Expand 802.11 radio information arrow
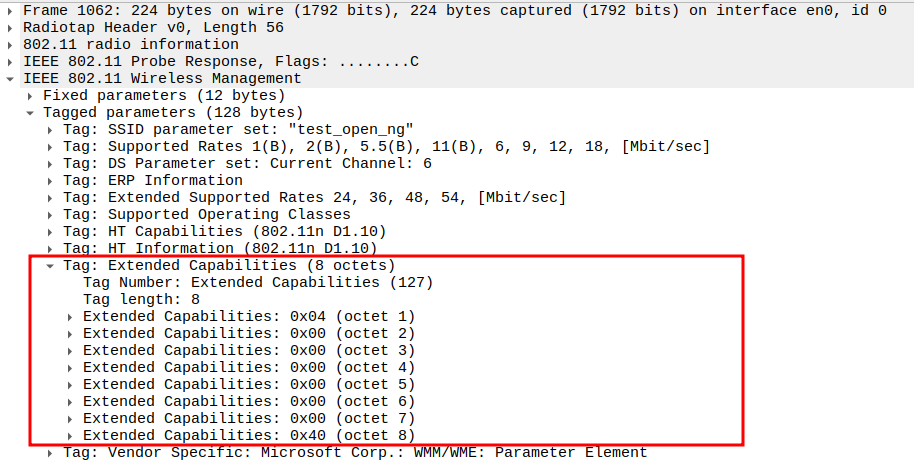The width and height of the screenshot is (914, 473). [11, 45]
